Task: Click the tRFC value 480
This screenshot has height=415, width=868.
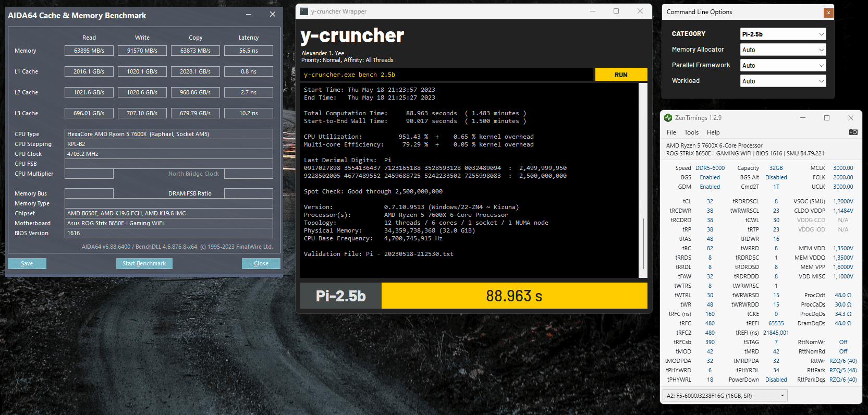Action: tap(710, 323)
